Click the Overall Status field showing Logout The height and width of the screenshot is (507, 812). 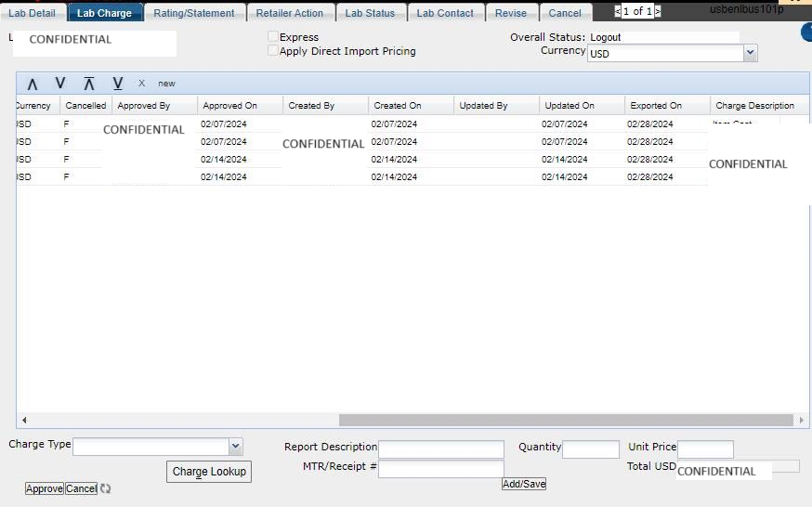click(x=664, y=37)
